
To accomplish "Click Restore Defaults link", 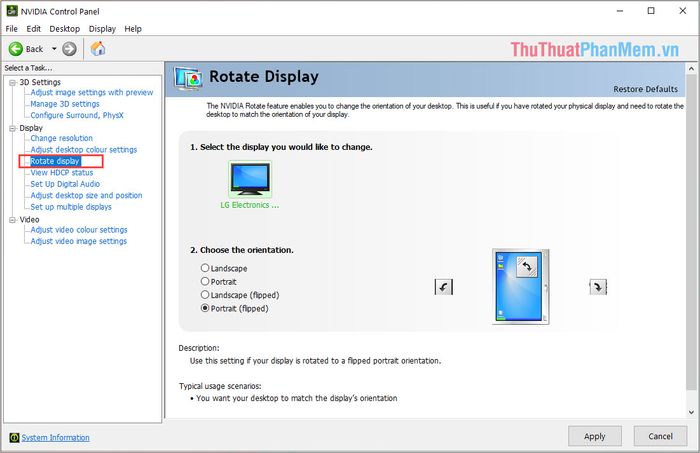I will tap(645, 89).
